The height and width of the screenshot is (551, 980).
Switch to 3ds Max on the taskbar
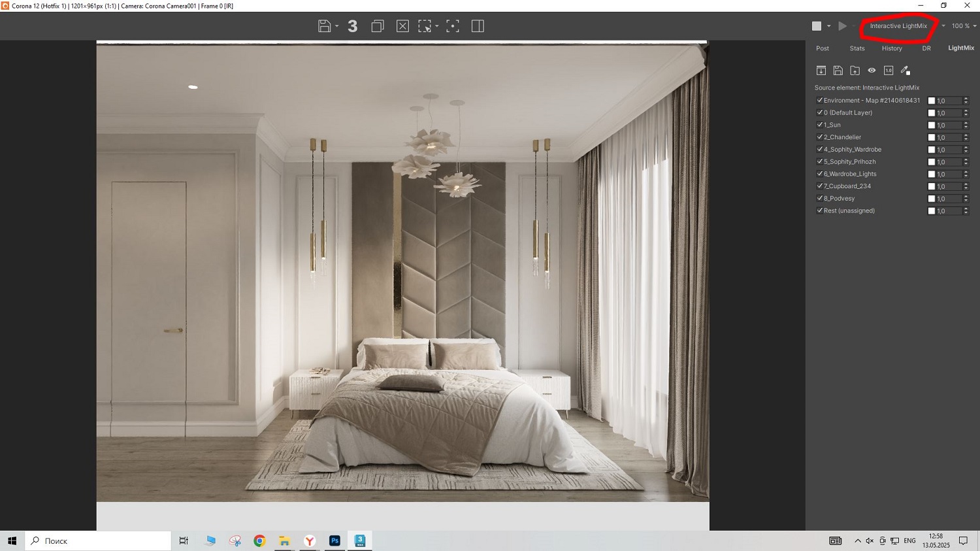pos(360,541)
